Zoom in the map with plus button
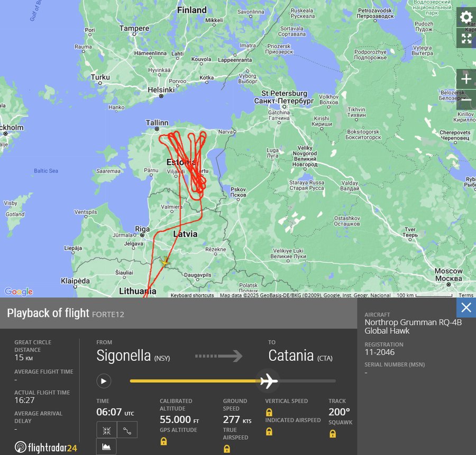 click(466, 79)
